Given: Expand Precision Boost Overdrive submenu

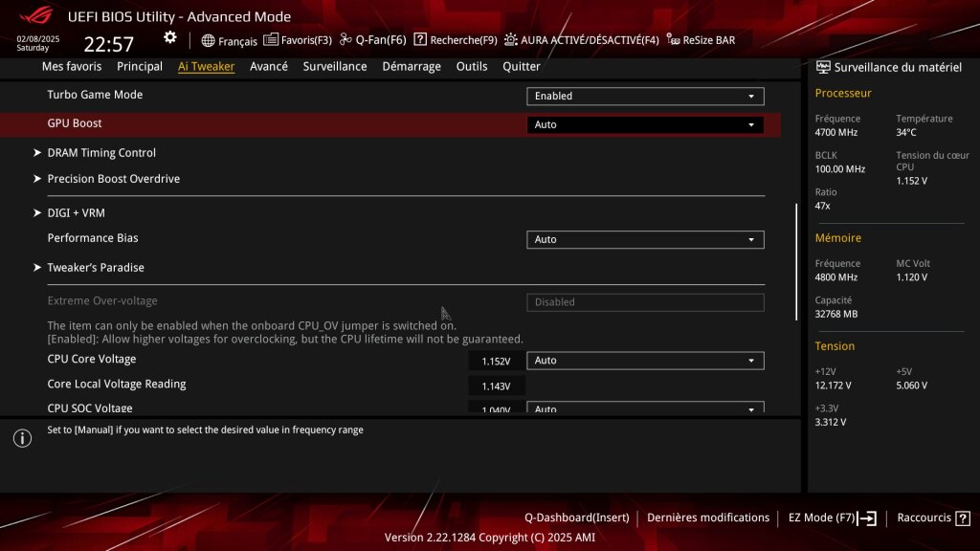Looking at the screenshot, I should pyautogui.click(x=113, y=179).
